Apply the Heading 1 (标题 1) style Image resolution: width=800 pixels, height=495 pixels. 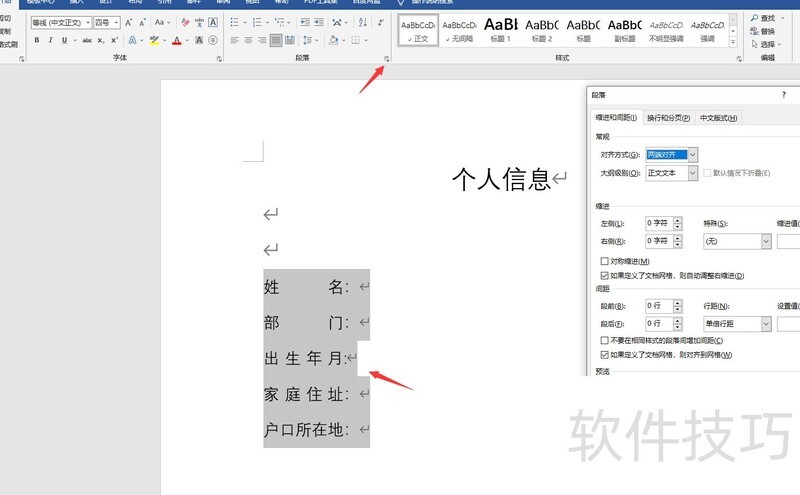tap(501, 28)
